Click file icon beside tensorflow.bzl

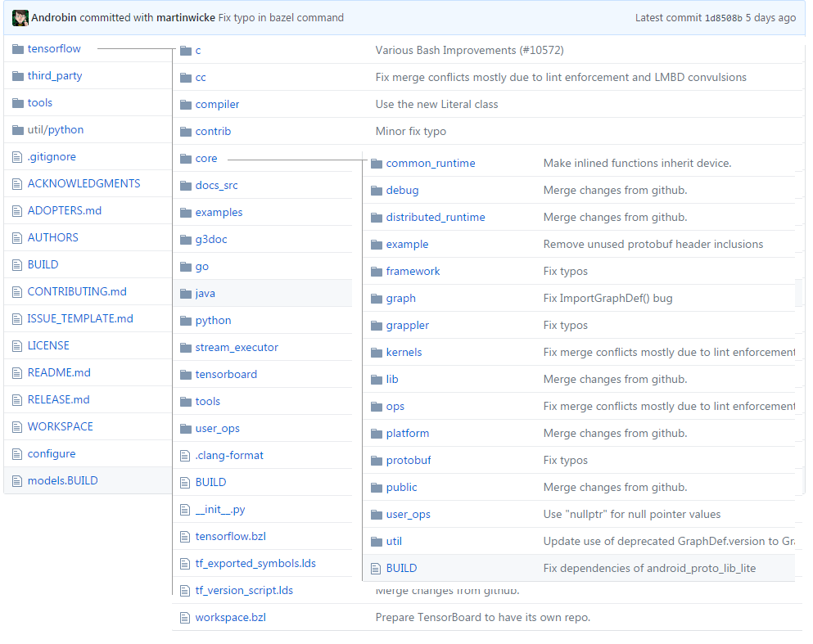[185, 536]
